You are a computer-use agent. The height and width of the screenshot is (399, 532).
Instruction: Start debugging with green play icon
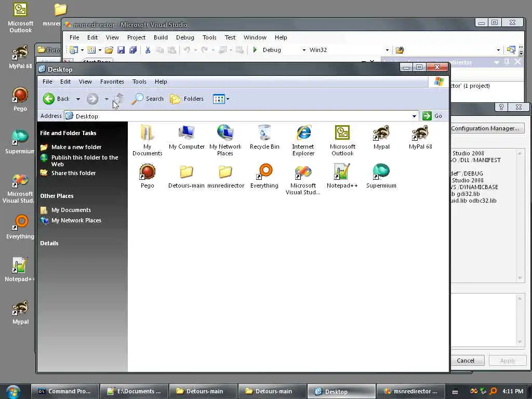[255, 50]
